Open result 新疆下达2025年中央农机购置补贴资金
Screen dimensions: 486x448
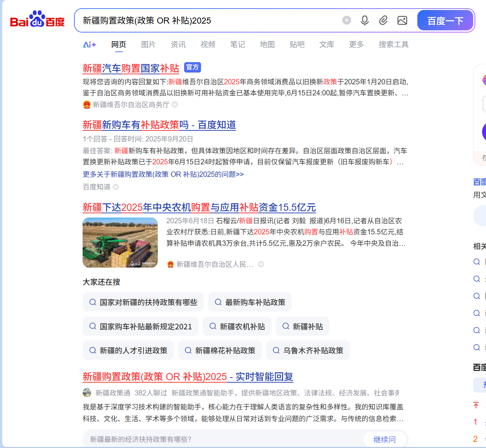(x=199, y=207)
